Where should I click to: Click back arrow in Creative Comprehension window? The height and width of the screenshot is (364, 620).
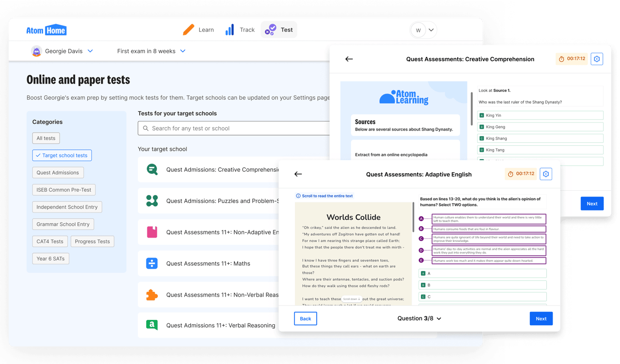pos(349,59)
